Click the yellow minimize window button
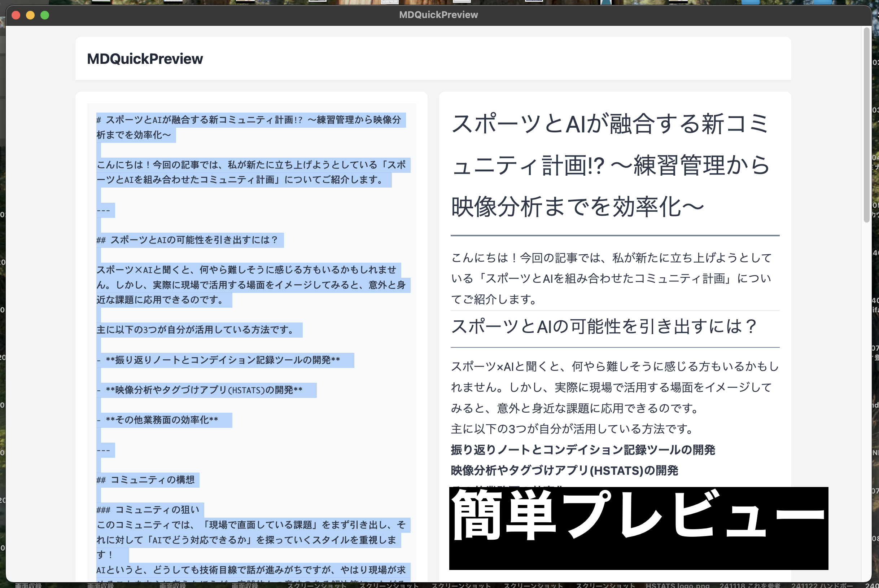Image resolution: width=879 pixels, height=588 pixels. [30, 15]
